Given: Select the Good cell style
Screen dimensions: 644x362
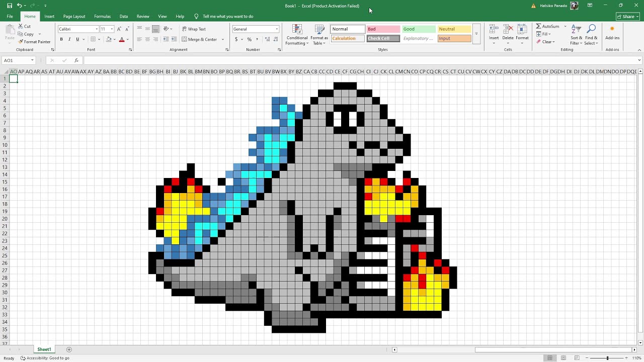Looking at the screenshot, I should tap(419, 29).
